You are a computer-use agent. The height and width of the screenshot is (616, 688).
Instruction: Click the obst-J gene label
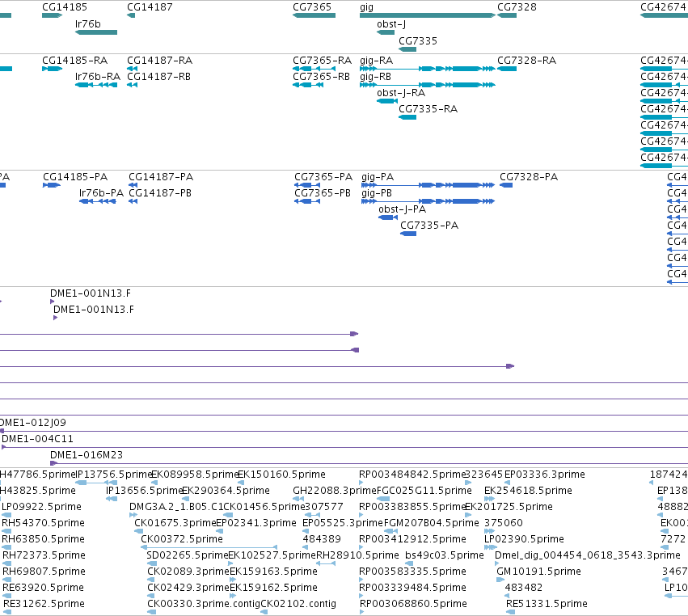[391, 24]
